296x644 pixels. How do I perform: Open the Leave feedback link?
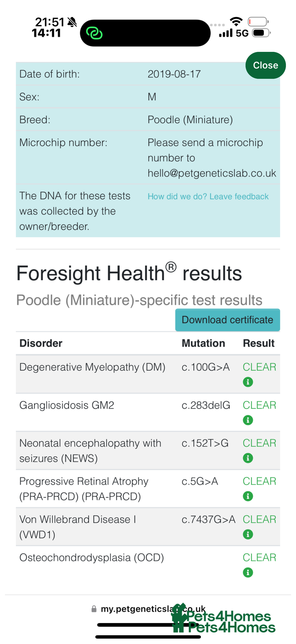(x=208, y=196)
